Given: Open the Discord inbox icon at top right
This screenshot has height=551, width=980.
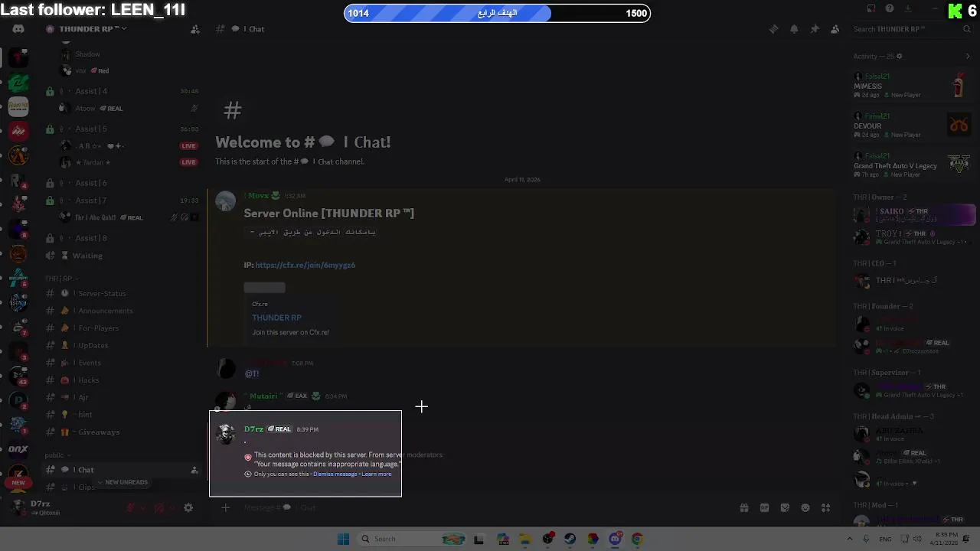Looking at the screenshot, I should [871, 8].
